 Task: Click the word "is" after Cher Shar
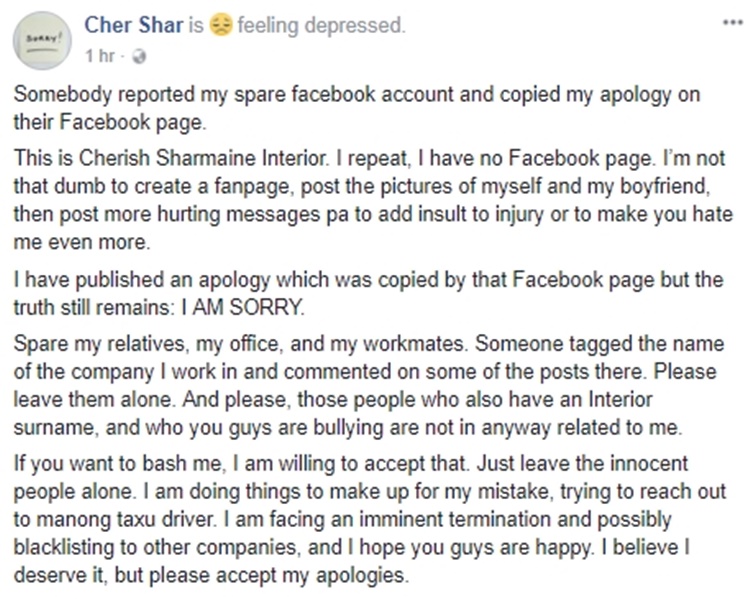(196, 25)
